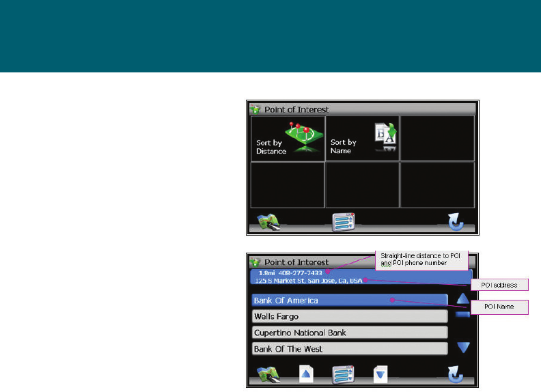Choose Sort by Distance option
This screenshot has height=392, width=541.
[x=288, y=139]
